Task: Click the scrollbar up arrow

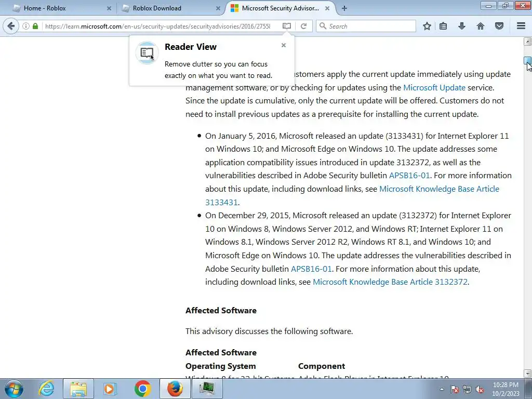Action: pos(528,42)
